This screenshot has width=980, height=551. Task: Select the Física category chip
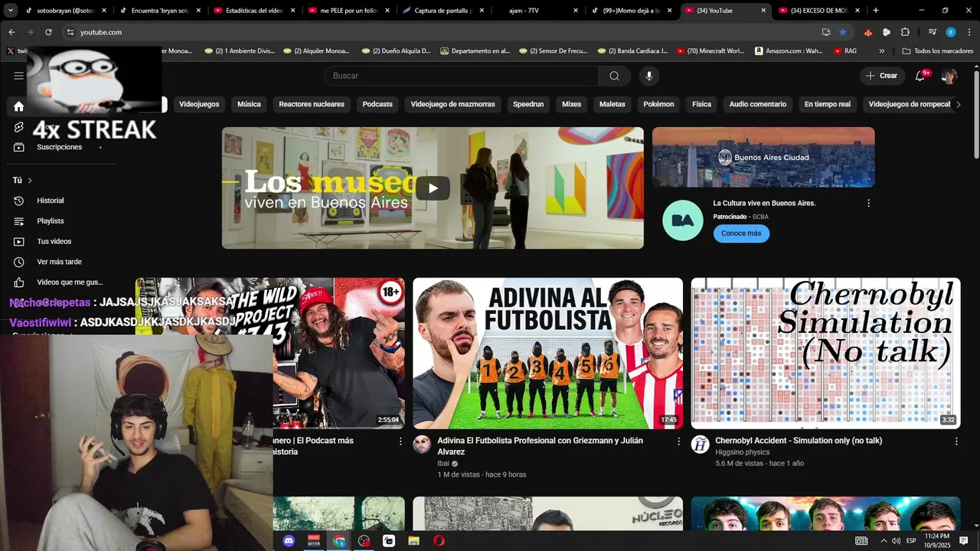click(702, 104)
